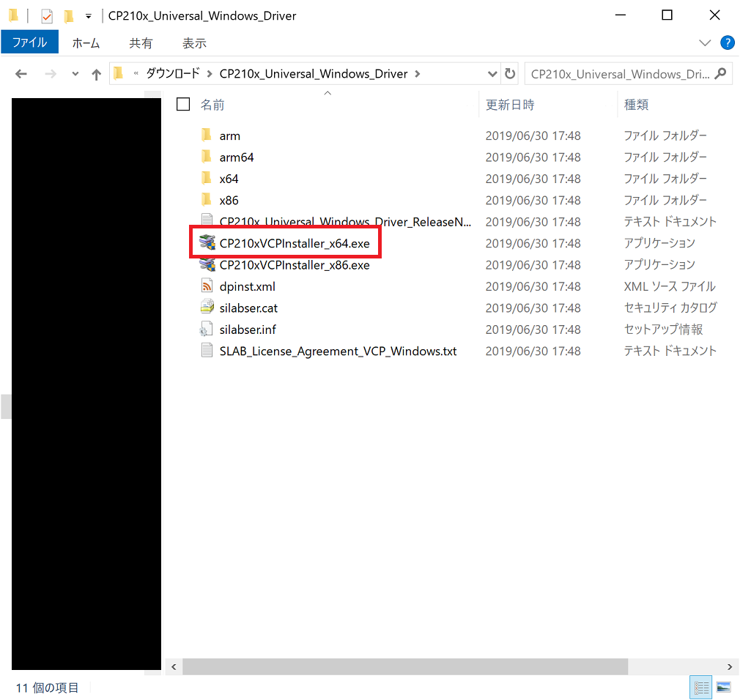Click the CP210xVCPInstaller_x64.exe installer icon
Viewport: 740px width, 700px height.
(x=207, y=243)
